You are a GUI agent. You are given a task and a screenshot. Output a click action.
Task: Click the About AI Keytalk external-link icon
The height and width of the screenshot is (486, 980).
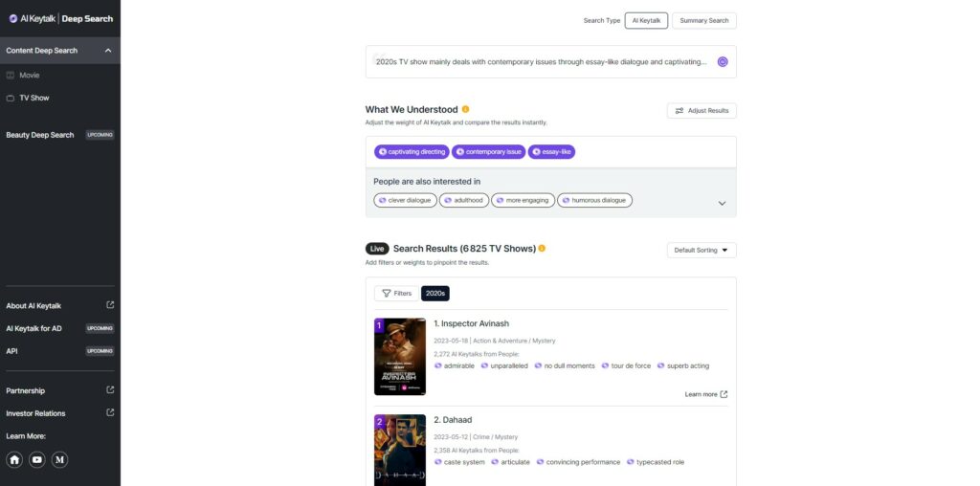click(111, 305)
